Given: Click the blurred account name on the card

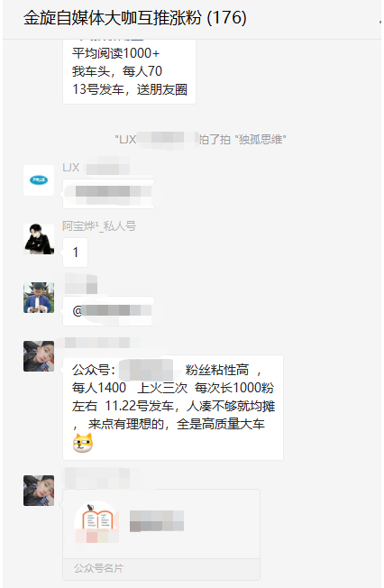Looking at the screenshot, I should [x=157, y=521].
